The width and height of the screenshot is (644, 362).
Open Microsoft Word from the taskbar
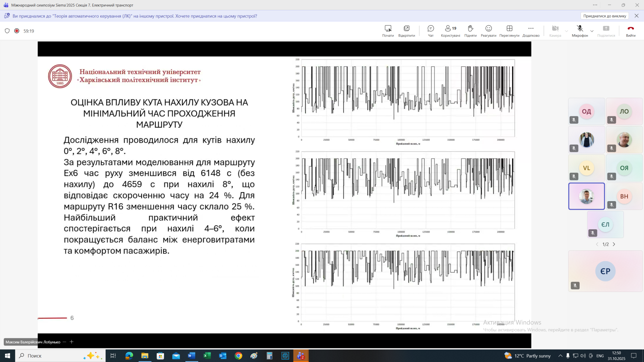(191, 356)
